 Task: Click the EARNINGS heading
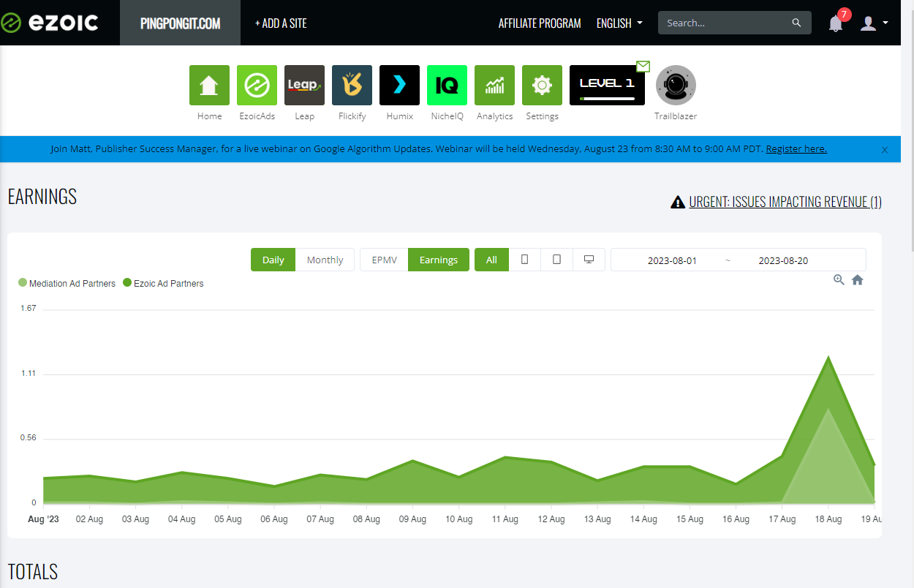42,196
